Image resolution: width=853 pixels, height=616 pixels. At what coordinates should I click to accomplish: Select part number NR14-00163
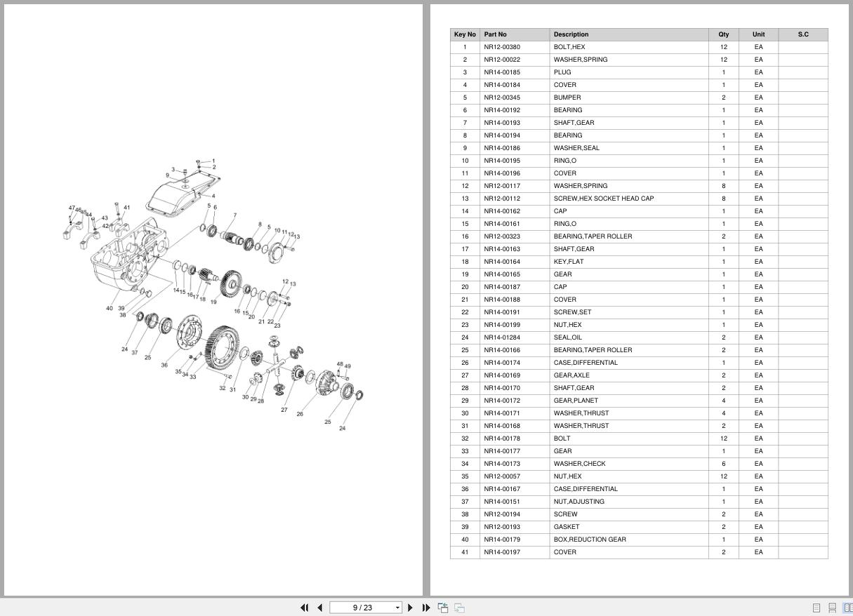(x=502, y=249)
